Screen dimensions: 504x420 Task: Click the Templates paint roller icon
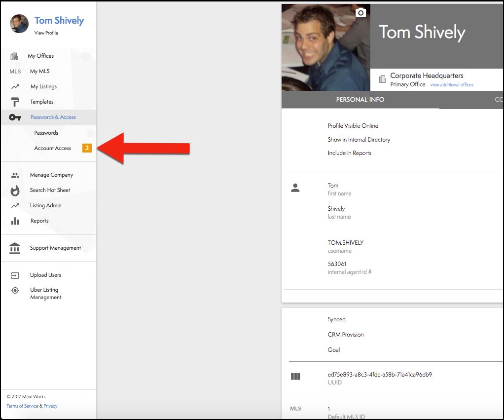pyautogui.click(x=15, y=102)
